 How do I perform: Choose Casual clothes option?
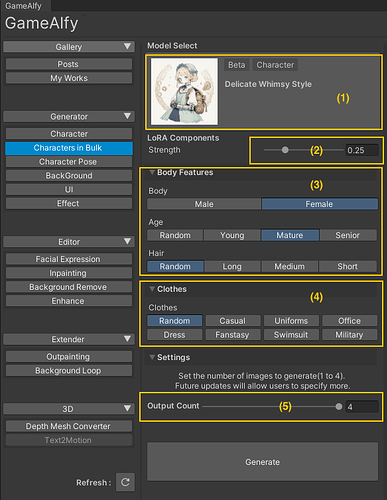click(233, 321)
